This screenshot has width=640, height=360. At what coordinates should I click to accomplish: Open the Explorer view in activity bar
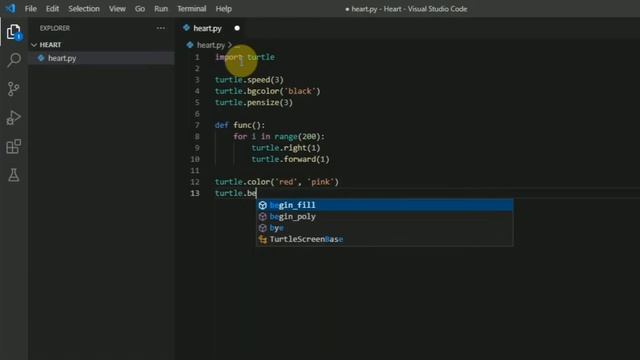13,32
